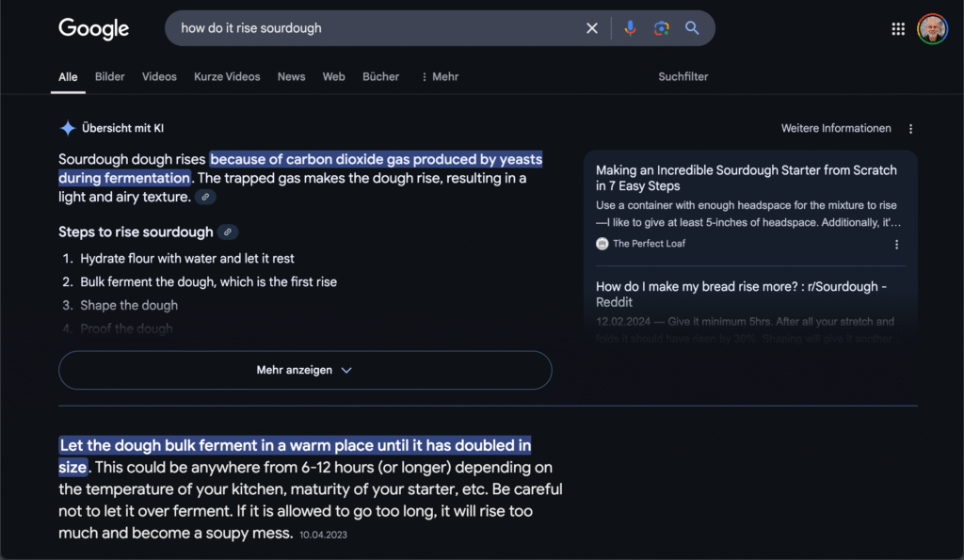Click highlighted 'Let the dough bulk ferment' snippet
Screen dimensions: 964x560
pos(295,456)
